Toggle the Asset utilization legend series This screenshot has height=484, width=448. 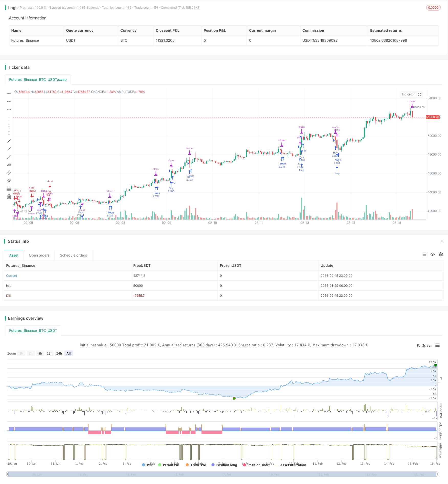click(290, 465)
